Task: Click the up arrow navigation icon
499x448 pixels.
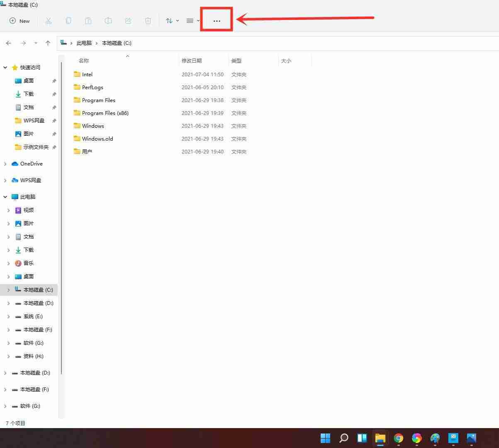Action: tap(48, 43)
